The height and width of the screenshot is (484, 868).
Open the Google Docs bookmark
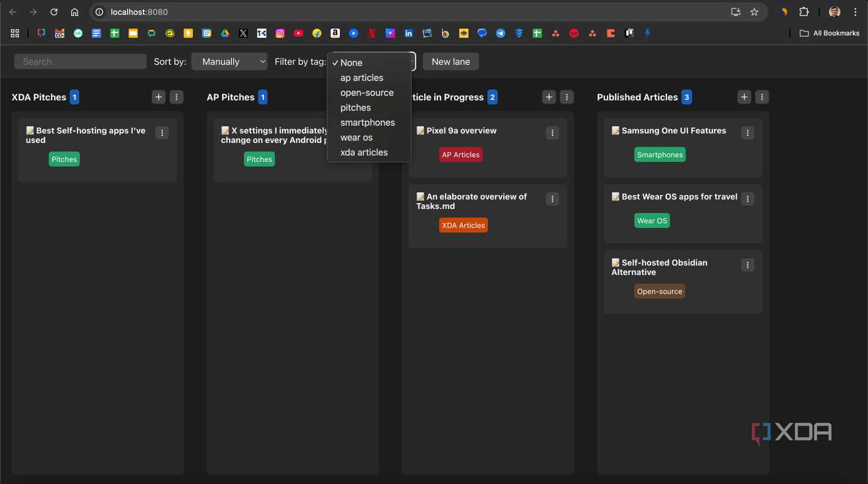tap(97, 34)
